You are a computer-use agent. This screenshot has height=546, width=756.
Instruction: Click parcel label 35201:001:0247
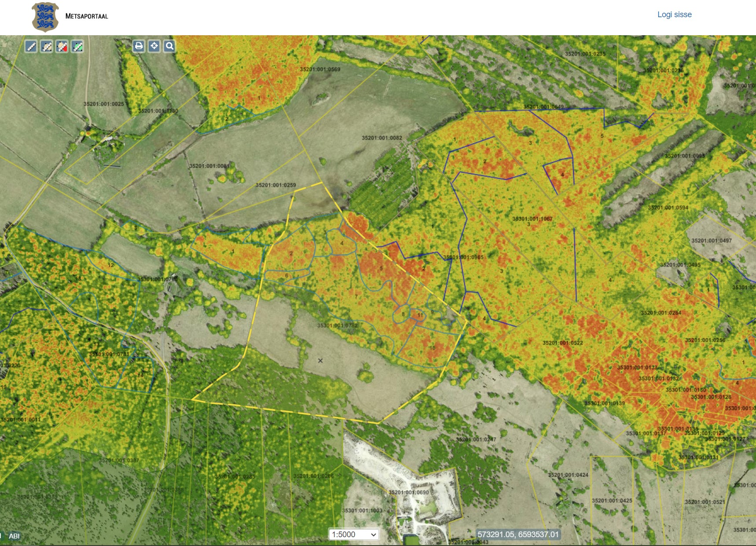[x=476, y=439]
